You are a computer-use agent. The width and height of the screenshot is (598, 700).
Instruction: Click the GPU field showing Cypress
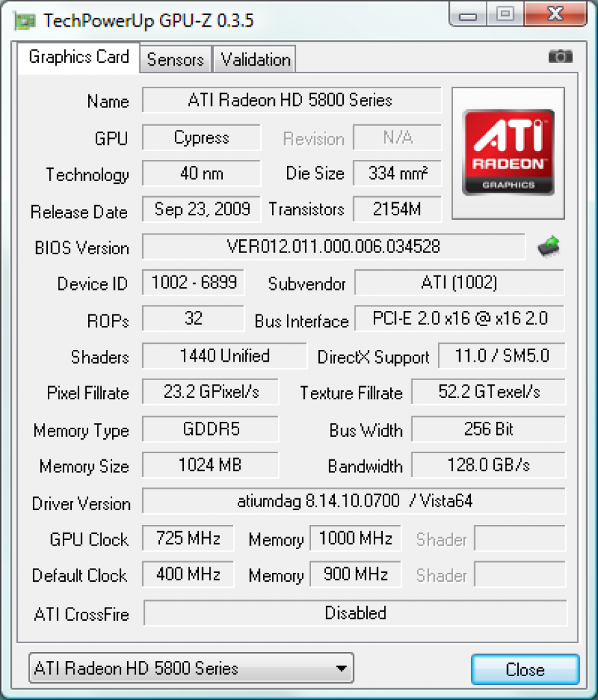(202, 137)
